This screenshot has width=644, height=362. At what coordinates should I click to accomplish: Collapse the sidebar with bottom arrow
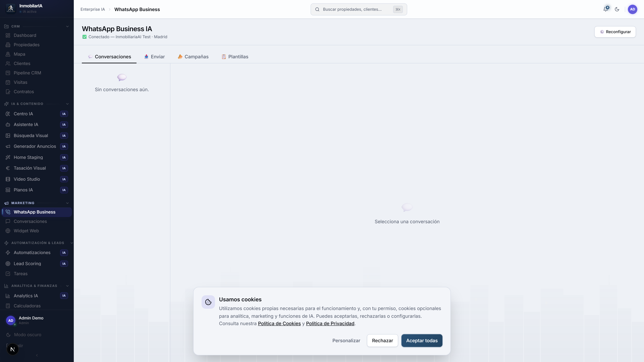tap(37, 355)
